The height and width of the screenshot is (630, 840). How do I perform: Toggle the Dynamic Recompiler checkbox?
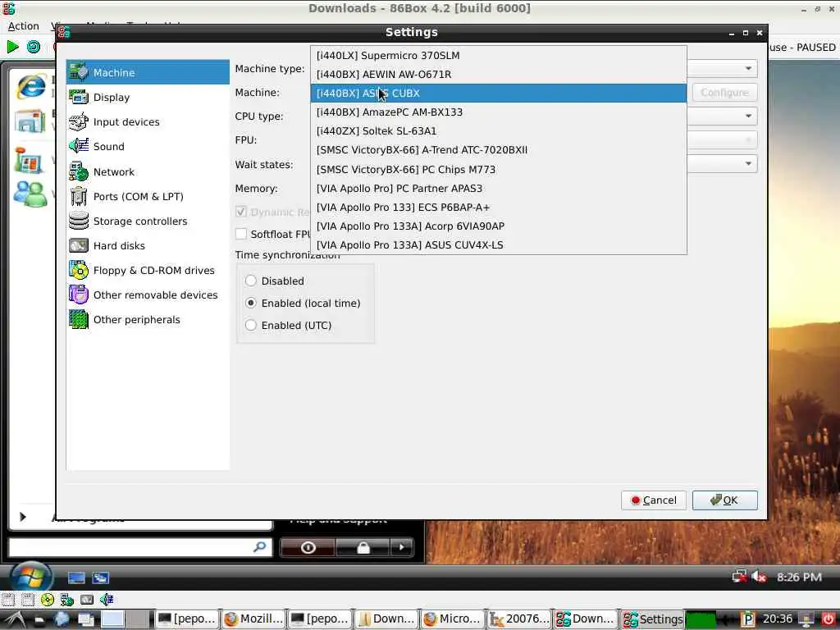click(x=241, y=212)
